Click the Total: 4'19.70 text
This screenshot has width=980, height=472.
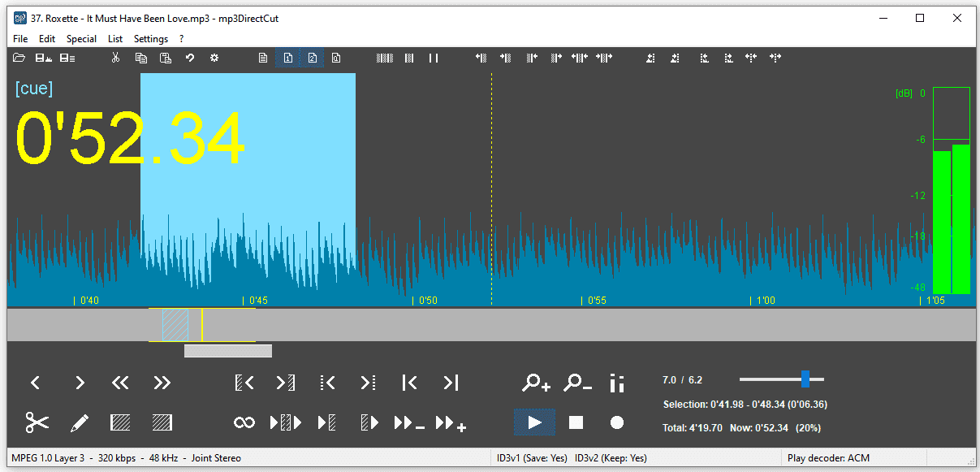point(694,427)
